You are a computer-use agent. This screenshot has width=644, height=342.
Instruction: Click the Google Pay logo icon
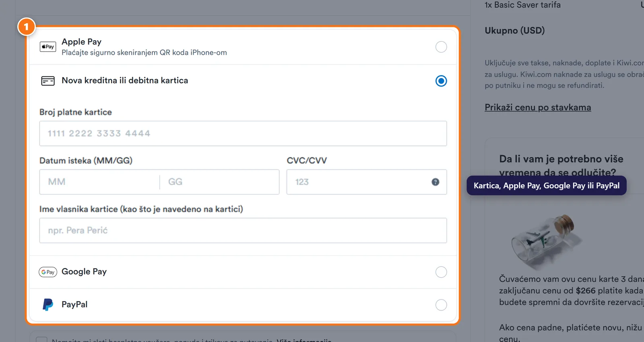pos(48,272)
